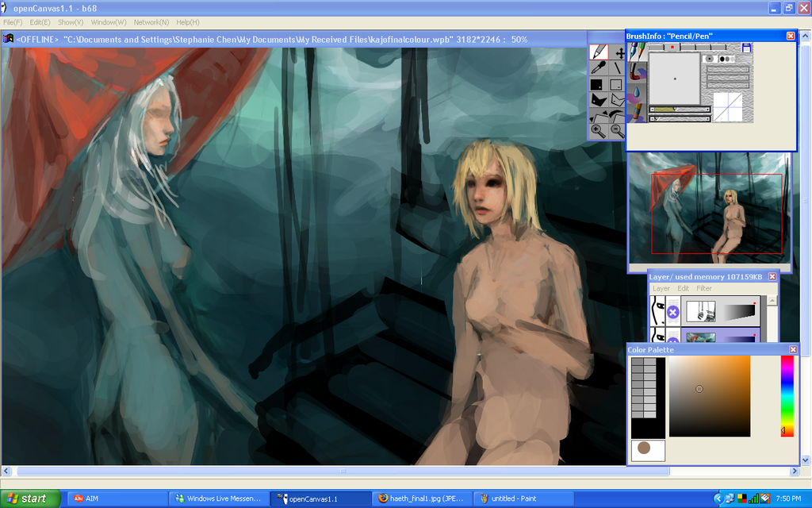The height and width of the screenshot is (508, 812).
Task: Select the Line tool
Action: pyautogui.click(x=617, y=68)
